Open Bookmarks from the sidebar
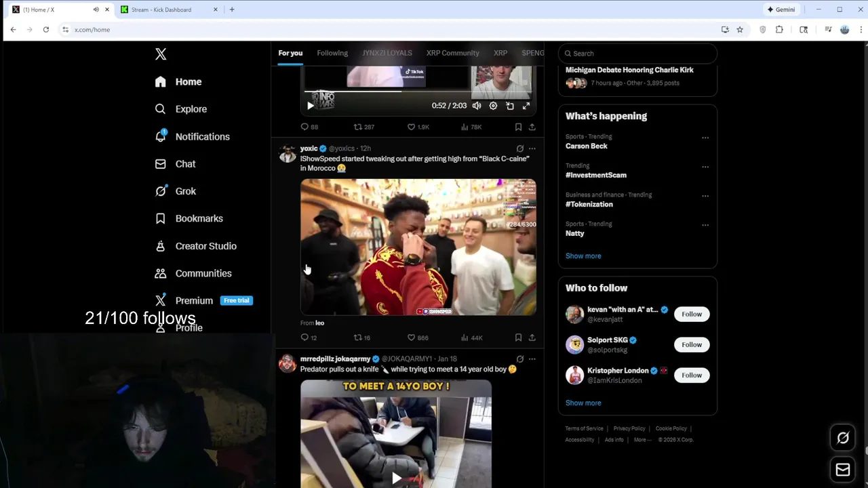The height and width of the screenshot is (488, 868). coord(189,218)
